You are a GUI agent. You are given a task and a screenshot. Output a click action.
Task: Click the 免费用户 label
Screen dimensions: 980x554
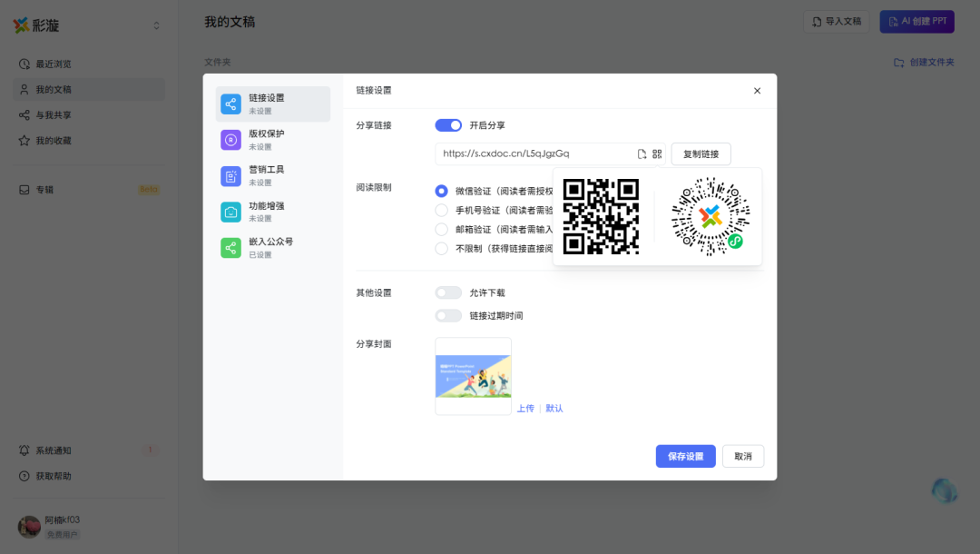tap(63, 535)
